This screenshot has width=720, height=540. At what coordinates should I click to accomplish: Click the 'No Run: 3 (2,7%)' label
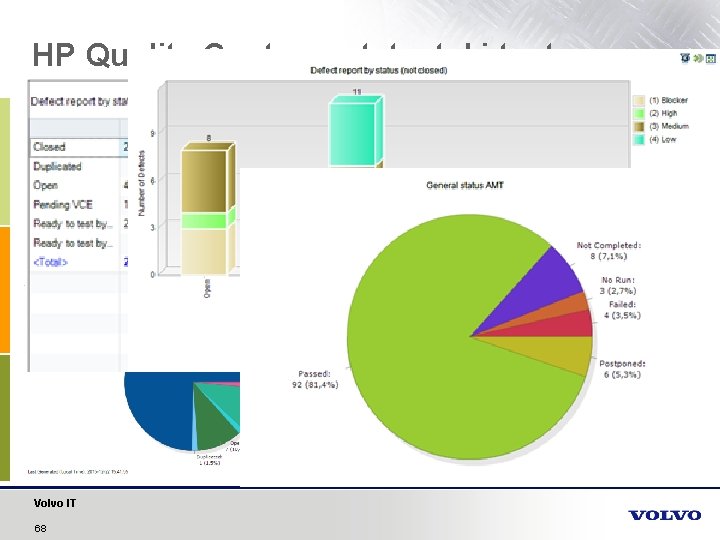[x=618, y=285]
